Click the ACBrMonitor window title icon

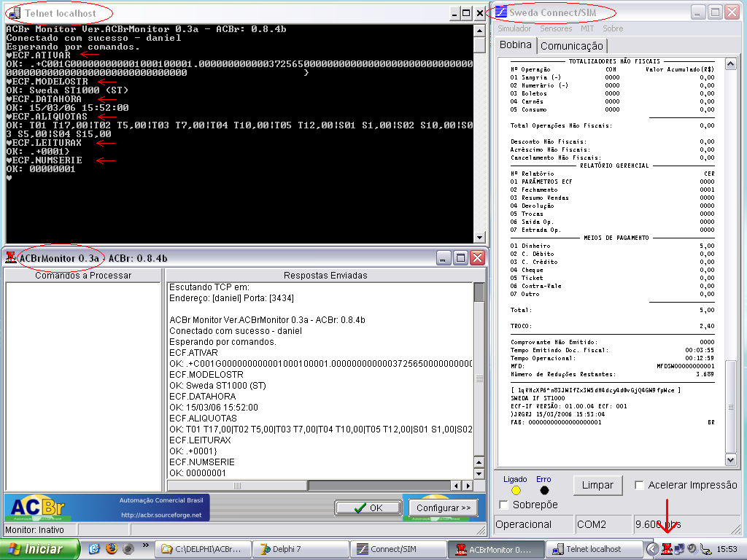click(x=11, y=257)
